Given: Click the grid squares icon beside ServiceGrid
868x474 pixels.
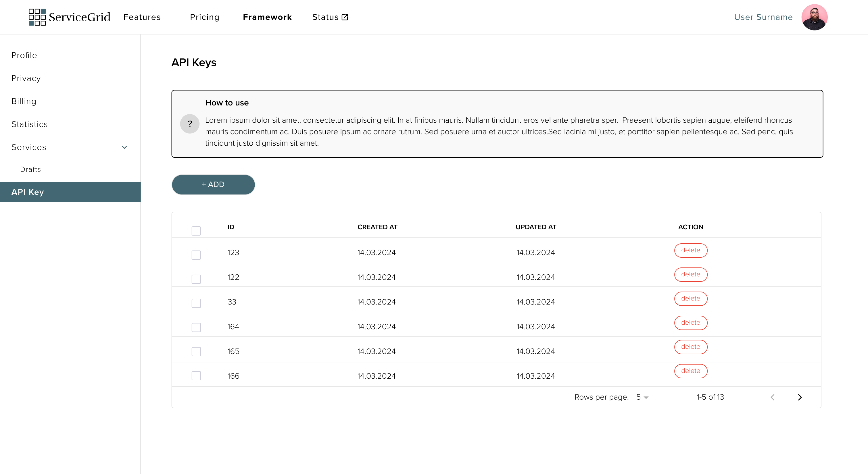Looking at the screenshot, I should [37, 16].
